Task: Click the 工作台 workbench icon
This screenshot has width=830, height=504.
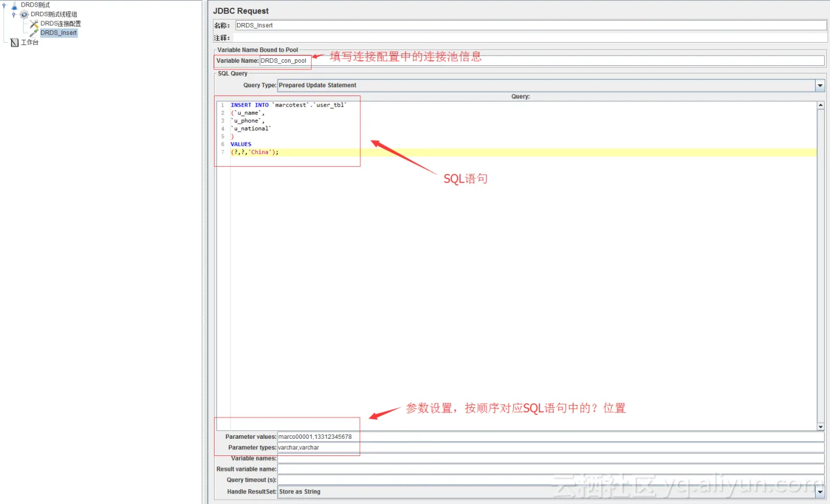Action: pyautogui.click(x=15, y=42)
